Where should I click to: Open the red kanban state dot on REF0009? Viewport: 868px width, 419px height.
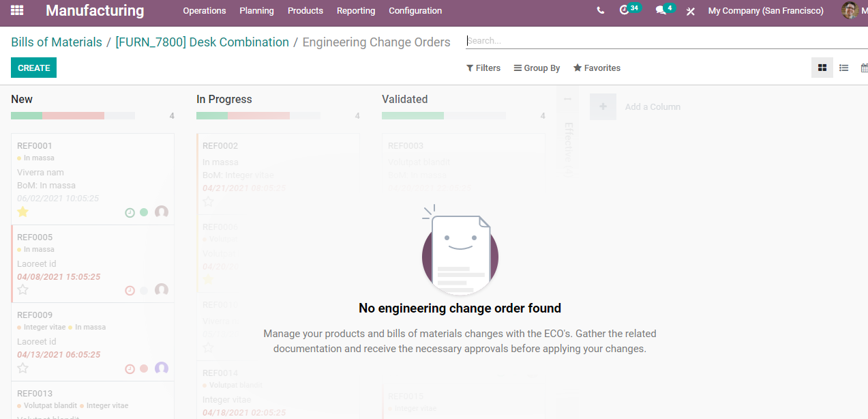click(x=144, y=369)
